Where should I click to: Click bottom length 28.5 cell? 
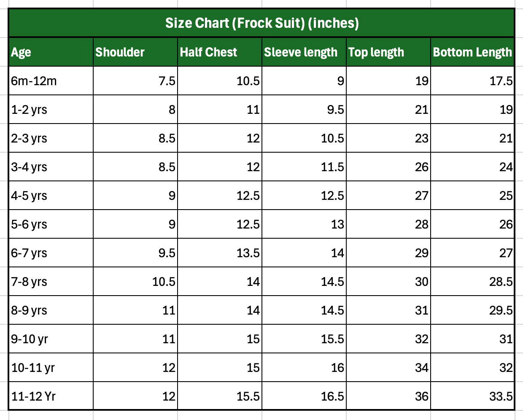[472, 281]
